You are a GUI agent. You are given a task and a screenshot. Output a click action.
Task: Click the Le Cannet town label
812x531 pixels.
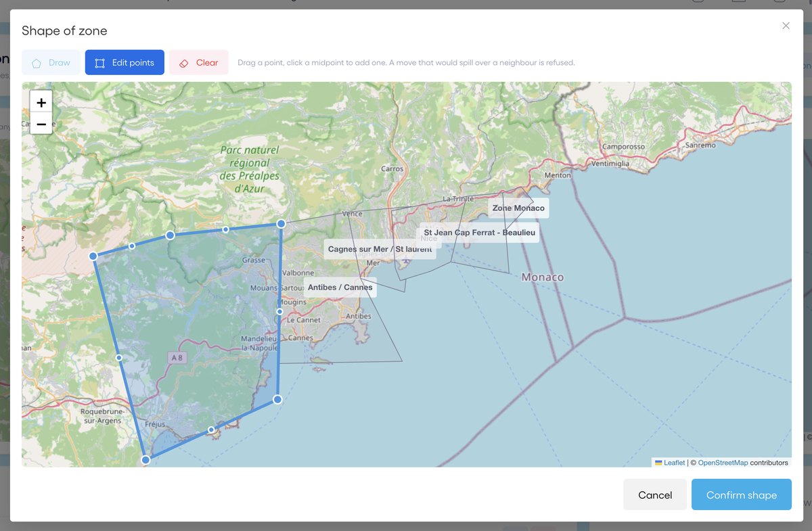point(304,320)
